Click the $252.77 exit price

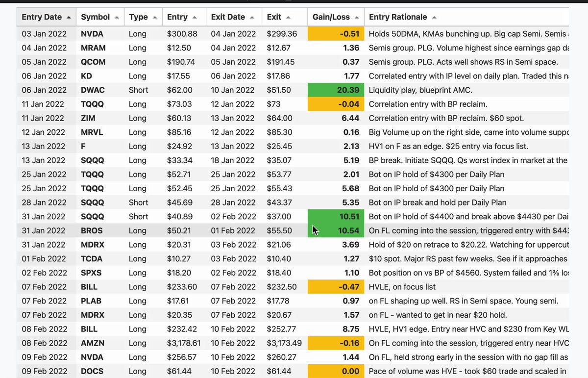click(x=282, y=329)
